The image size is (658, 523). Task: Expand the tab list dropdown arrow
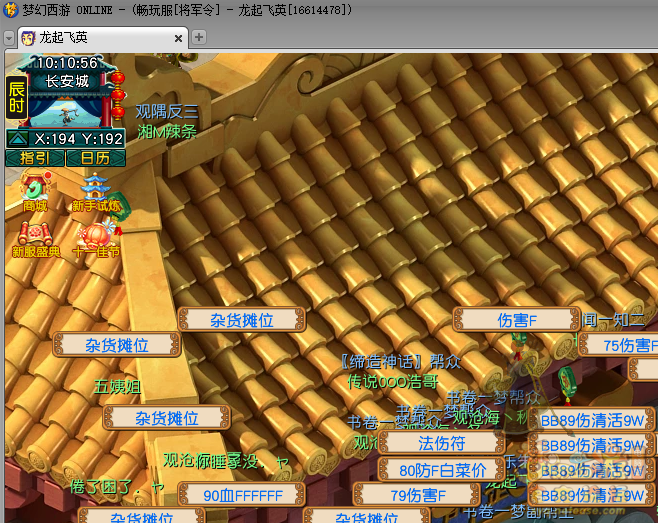pos(9,38)
